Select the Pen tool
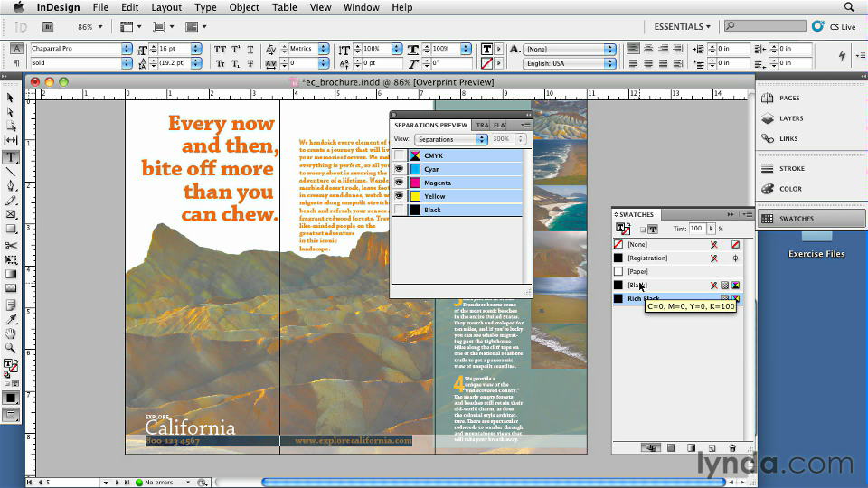This screenshot has height=488, width=868. click(11, 186)
